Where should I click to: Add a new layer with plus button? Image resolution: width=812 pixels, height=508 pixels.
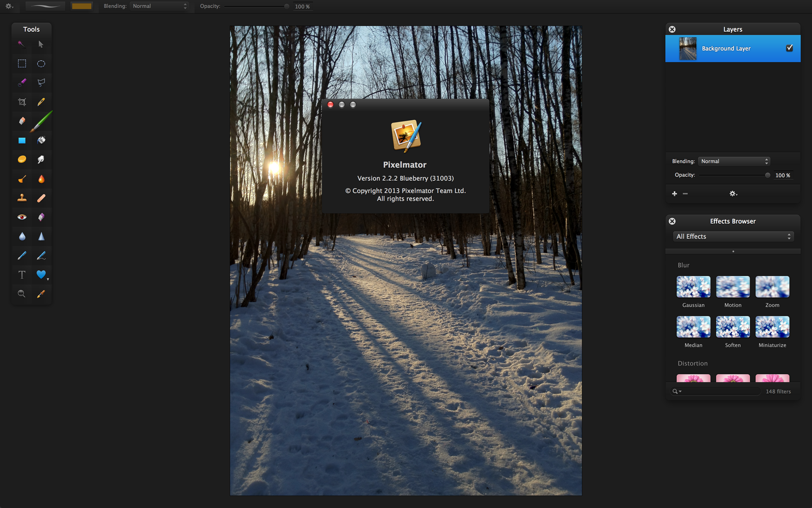674,194
